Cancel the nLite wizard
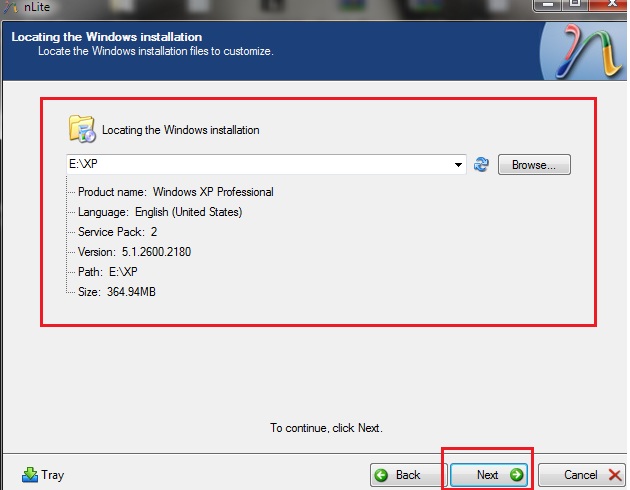 coord(581,475)
